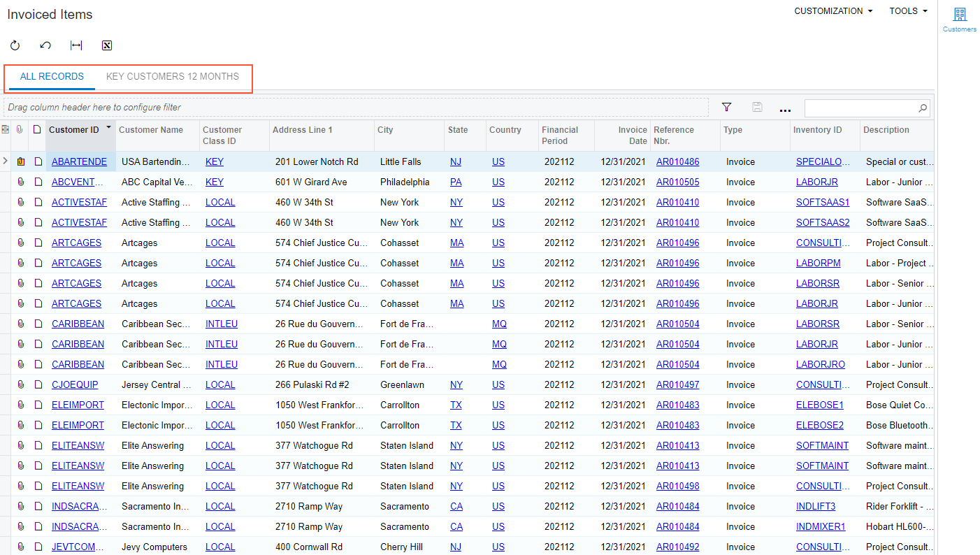Open the filter funnel icon above the grid
Viewport: 980px width, 555px height.
click(x=726, y=108)
